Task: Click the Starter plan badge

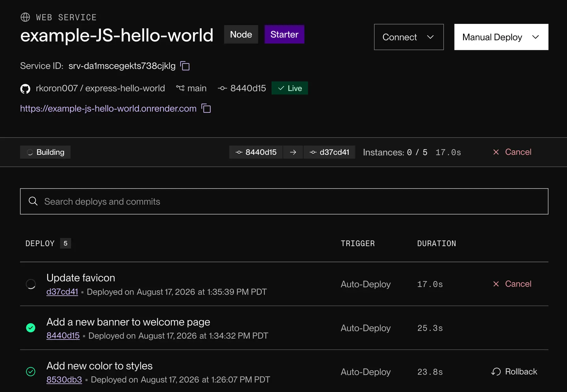Action: tap(284, 34)
